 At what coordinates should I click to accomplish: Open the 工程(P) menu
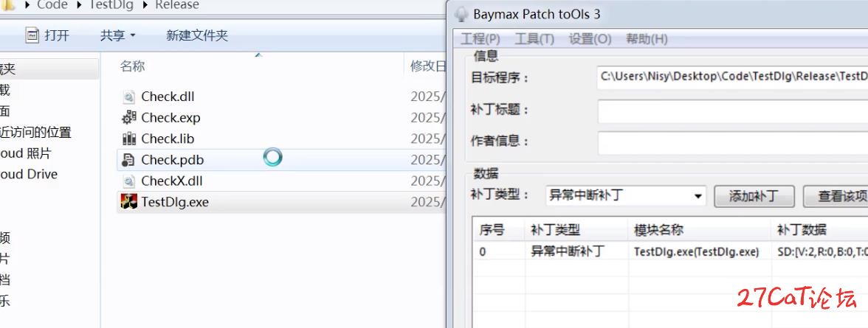[480, 39]
